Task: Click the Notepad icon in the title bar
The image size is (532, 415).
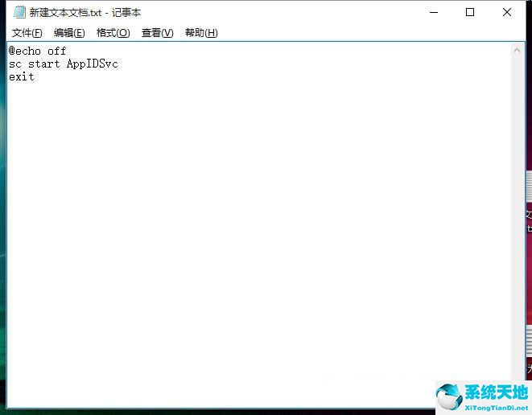Action: (x=19, y=12)
